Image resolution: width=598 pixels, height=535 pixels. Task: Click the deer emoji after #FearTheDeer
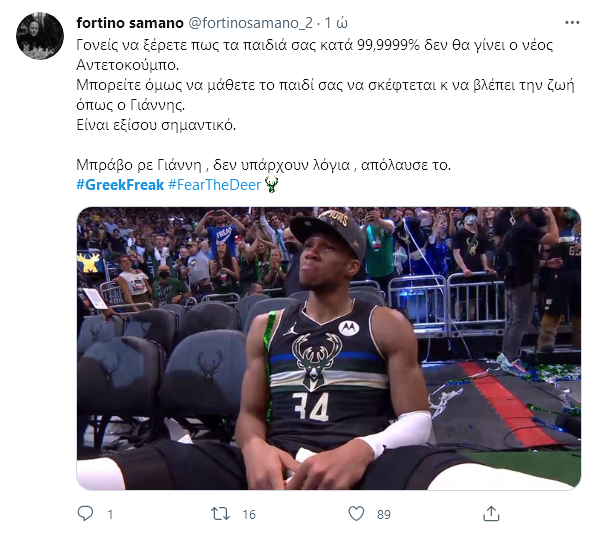click(271, 185)
